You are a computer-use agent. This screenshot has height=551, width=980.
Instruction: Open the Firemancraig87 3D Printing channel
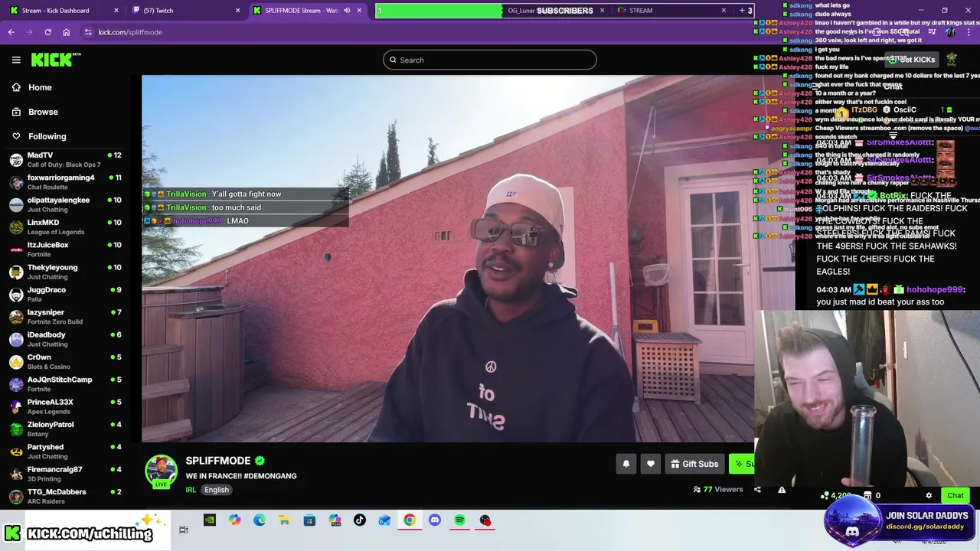pyautogui.click(x=65, y=474)
